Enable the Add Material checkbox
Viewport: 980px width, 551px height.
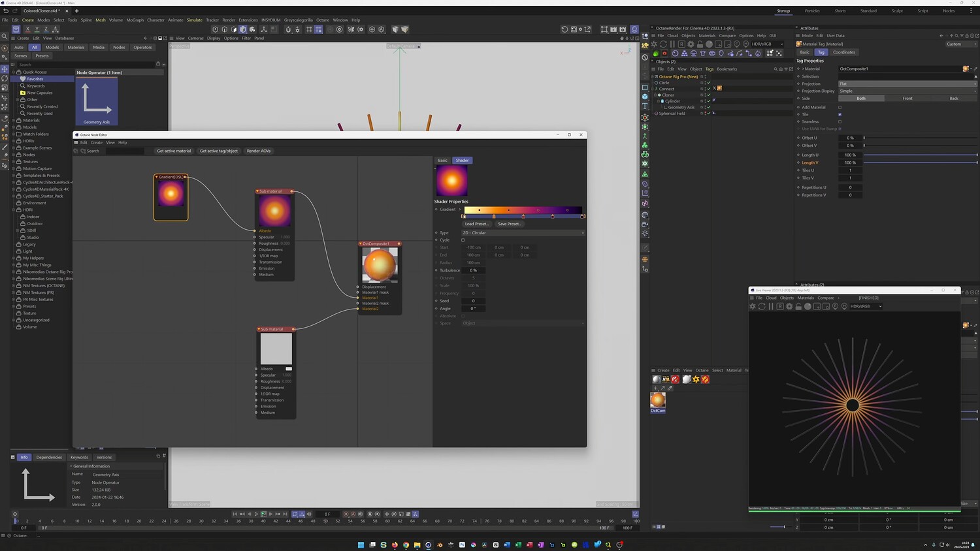(840, 107)
